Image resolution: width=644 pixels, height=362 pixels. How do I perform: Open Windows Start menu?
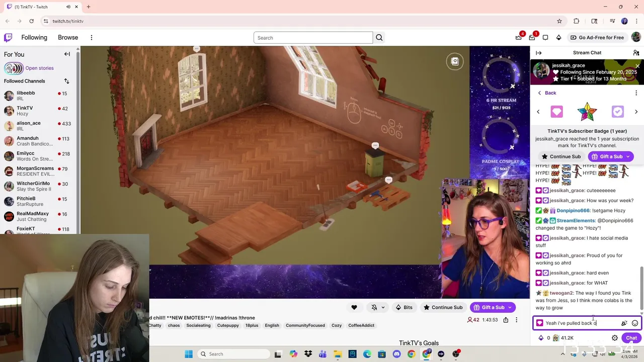tap(189, 354)
